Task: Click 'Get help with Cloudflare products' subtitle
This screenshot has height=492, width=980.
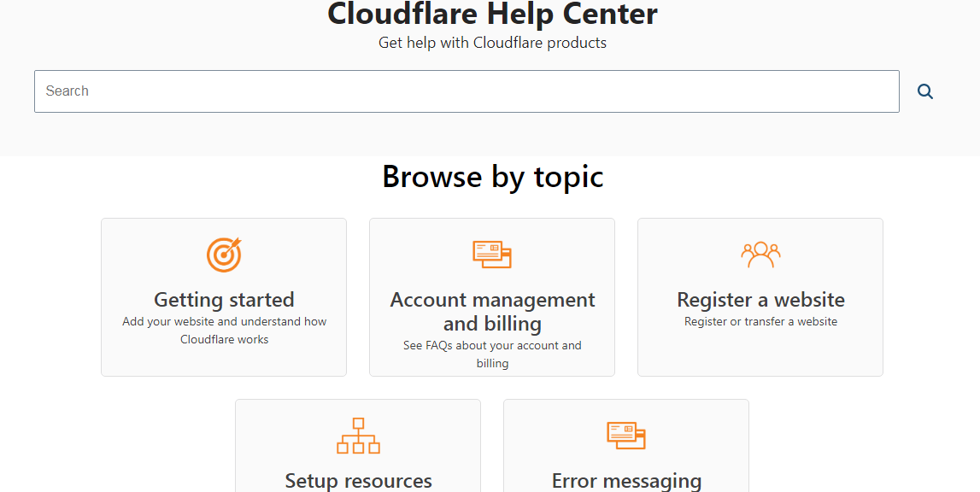Action: pyautogui.click(x=492, y=43)
